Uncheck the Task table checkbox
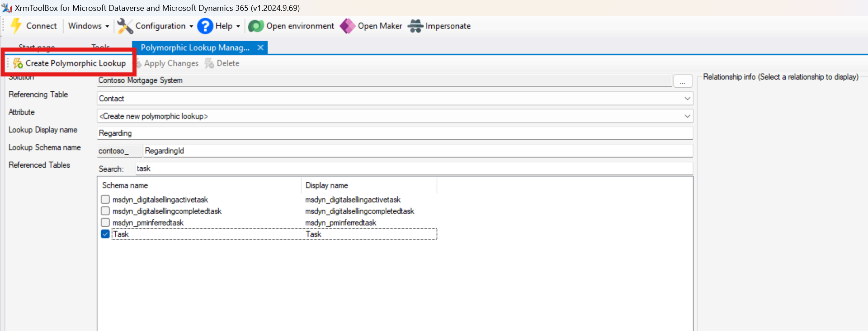868x331 pixels. tap(105, 234)
